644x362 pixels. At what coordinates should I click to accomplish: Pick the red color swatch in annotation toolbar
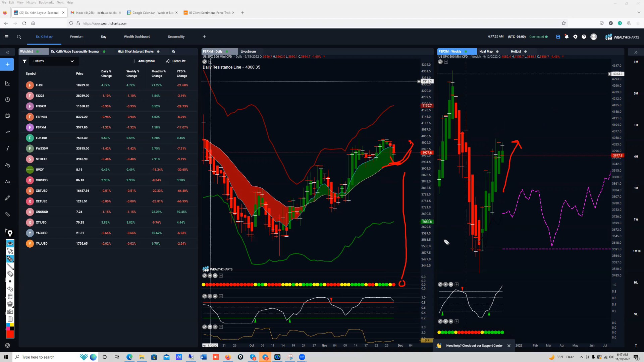tap(10, 334)
